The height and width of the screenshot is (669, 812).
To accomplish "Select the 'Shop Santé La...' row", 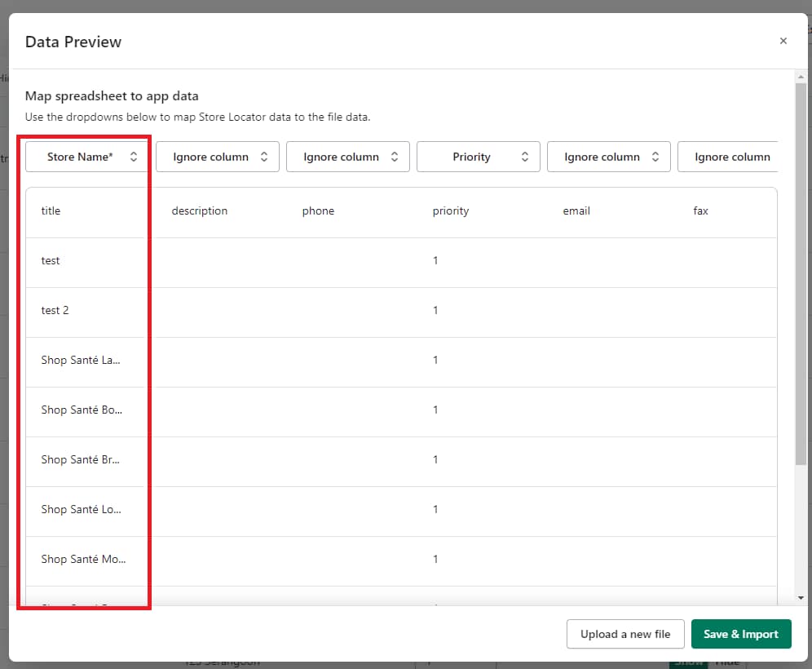I will pyautogui.click(x=81, y=360).
